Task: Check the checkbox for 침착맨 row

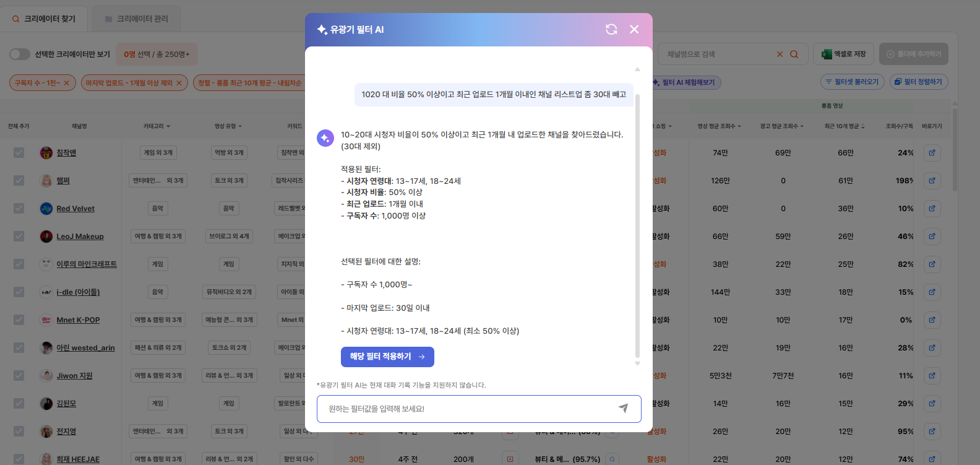Action: [19, 153]
